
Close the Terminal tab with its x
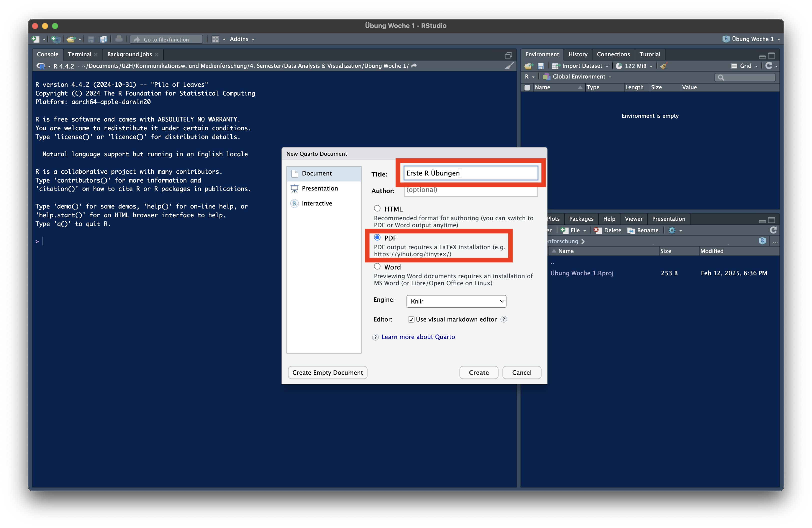tap(96, 54)
